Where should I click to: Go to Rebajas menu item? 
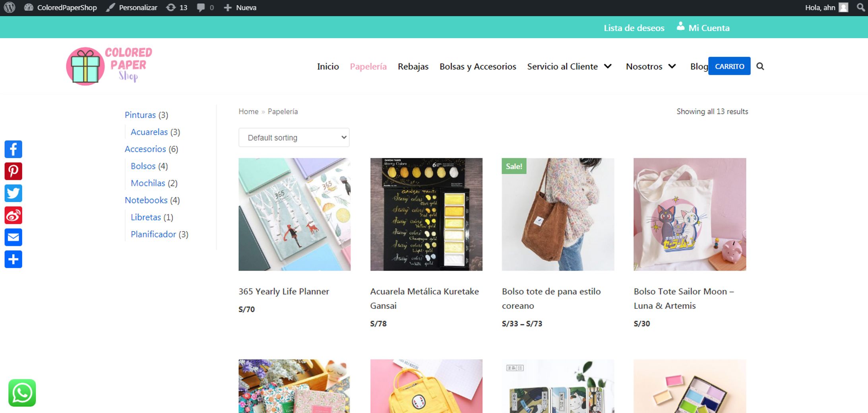tap(413, 66)
